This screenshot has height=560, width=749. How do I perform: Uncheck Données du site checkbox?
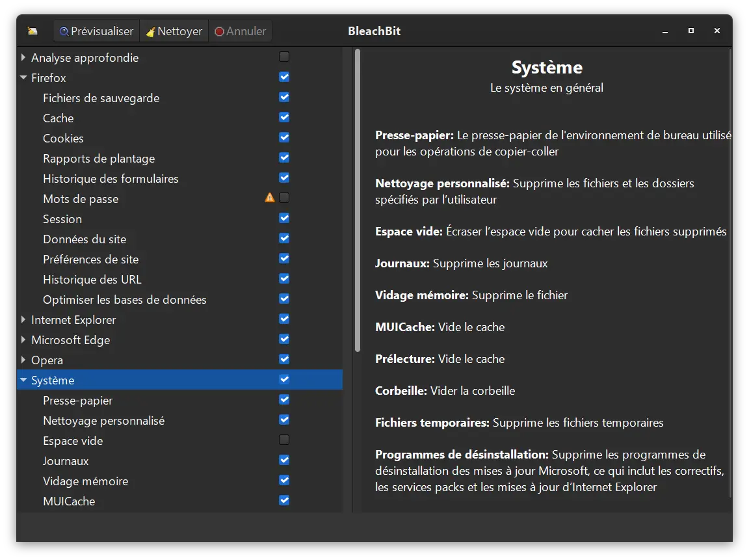pyautogui.click(x=284, y=238)
